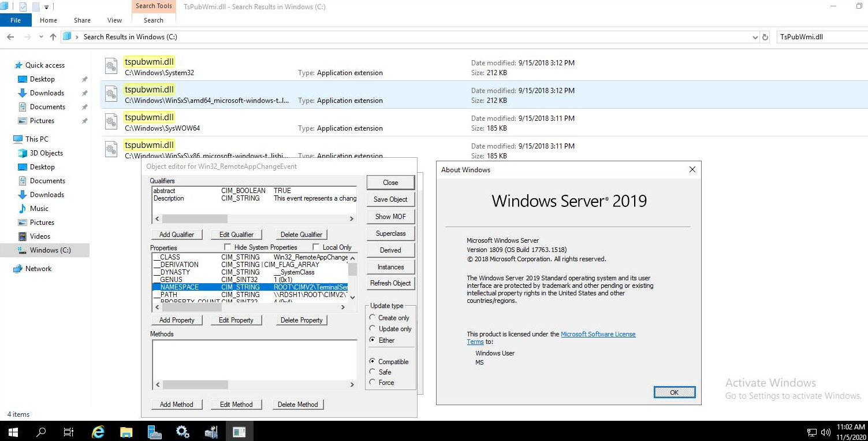Image resolution: width=868 pixels, height=441 pixels.
Task: Open the address bar dropdown arrow
Action: click(x=755, y=36)
